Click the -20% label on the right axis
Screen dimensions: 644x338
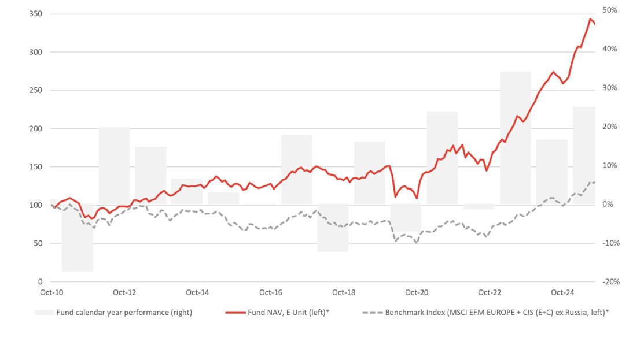tap(609, 281)
